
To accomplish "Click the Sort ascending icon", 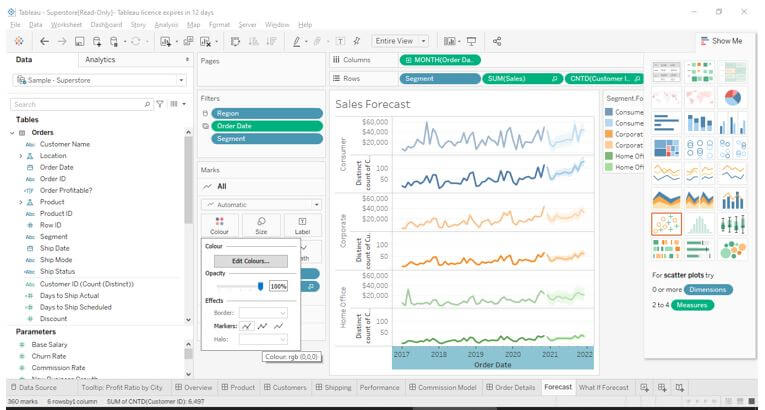I will [x=253, y=41].
